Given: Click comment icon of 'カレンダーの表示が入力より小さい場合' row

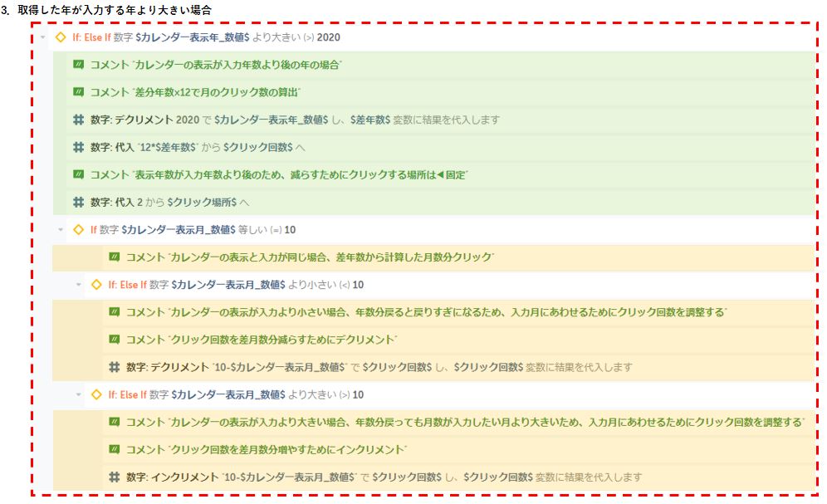Looking at the screenshot, I should pyautogui.click(x=114, y=311).
